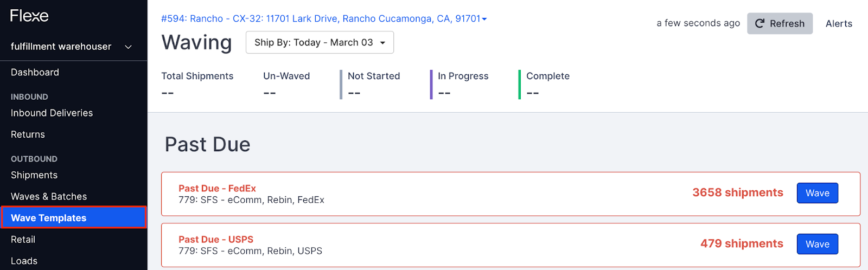Open Waves & Batches

point(49,196)
